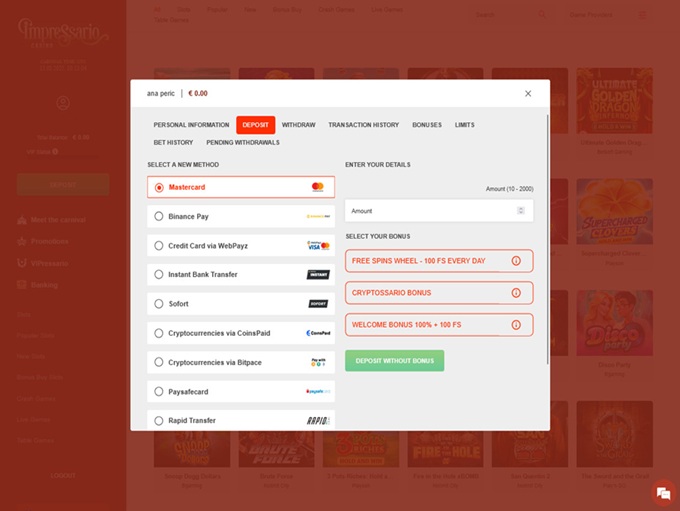680x511 pixels.
Task: Click the Mastercard logo icon
Action: click(x=317, y=187)
